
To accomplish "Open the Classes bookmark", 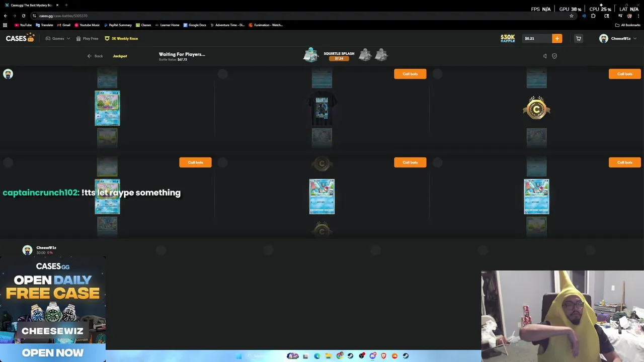I will pyautogui.click(x=143, y=25).
